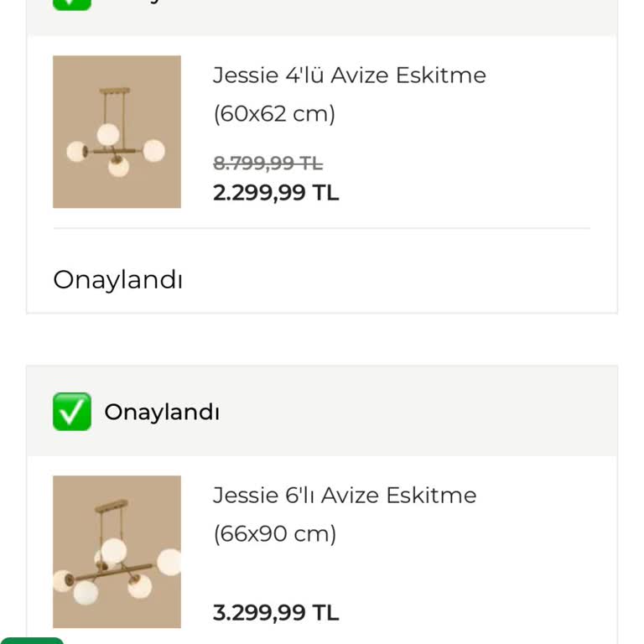Click the gap between the two order cards
Screen dimensions: 644x644
tap(322, 340)
